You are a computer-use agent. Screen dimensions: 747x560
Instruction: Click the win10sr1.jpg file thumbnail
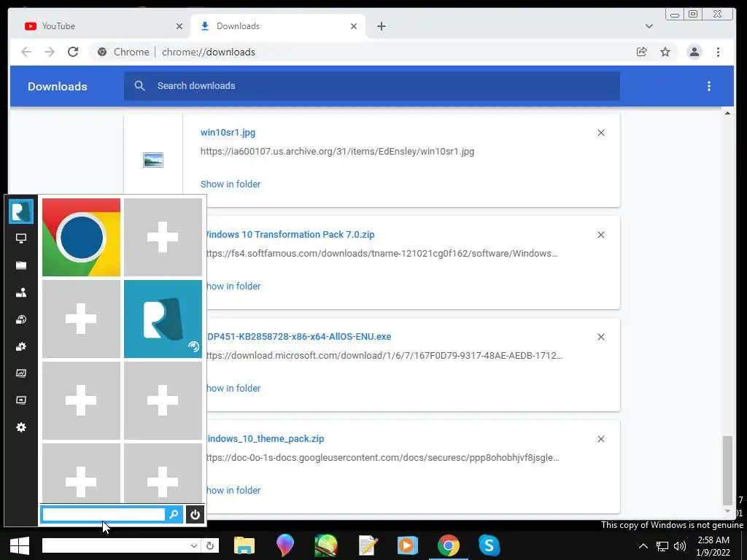pos(153,160)
